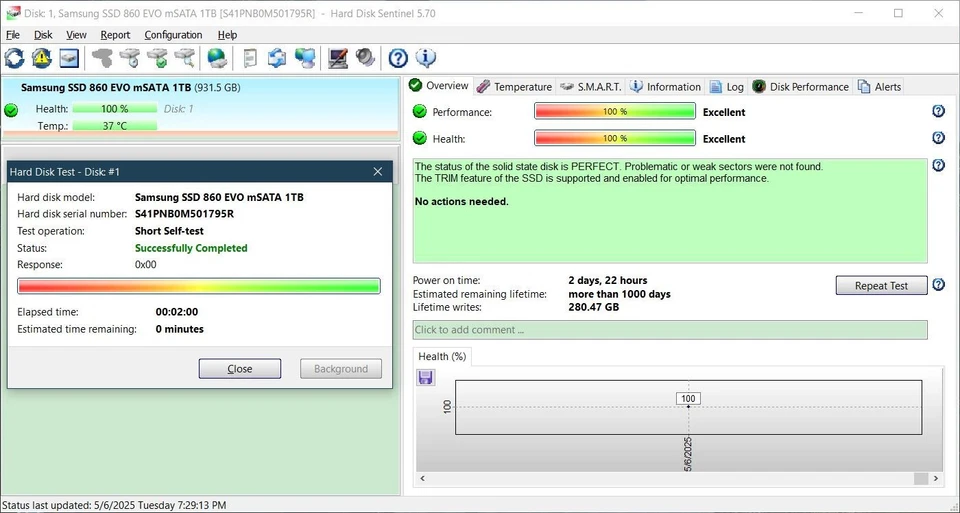Click the globe over disk toolbar icon

[217, 58]
